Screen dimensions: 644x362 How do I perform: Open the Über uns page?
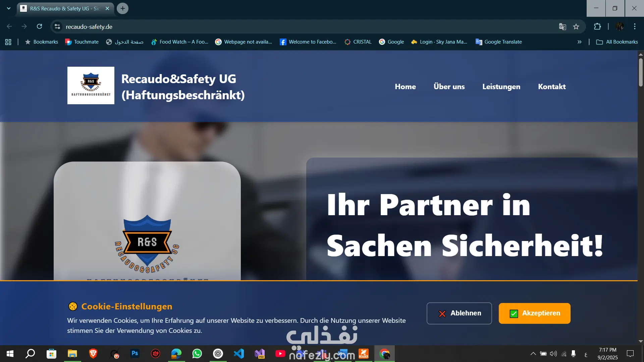[x=449, y=86]
